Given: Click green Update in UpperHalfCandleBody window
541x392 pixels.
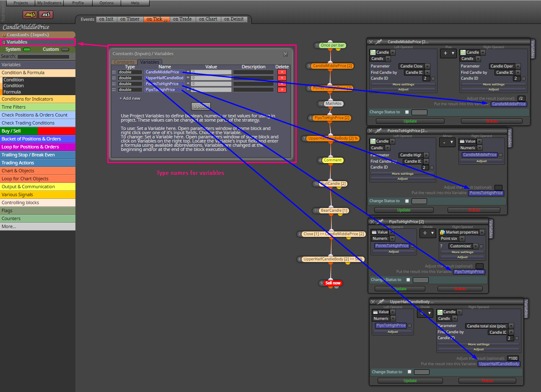Looking at the screenshot, I should (x=410, y=381).
